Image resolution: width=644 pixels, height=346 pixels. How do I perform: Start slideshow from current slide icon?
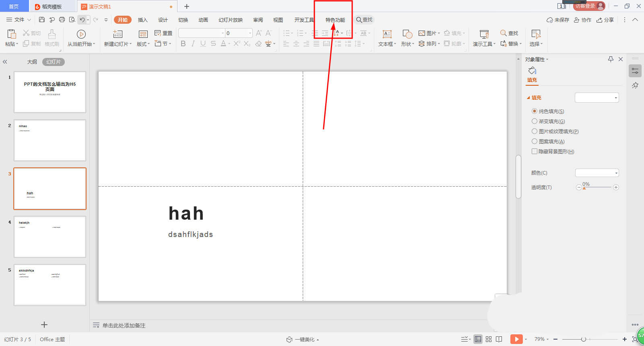click(81, 34)
